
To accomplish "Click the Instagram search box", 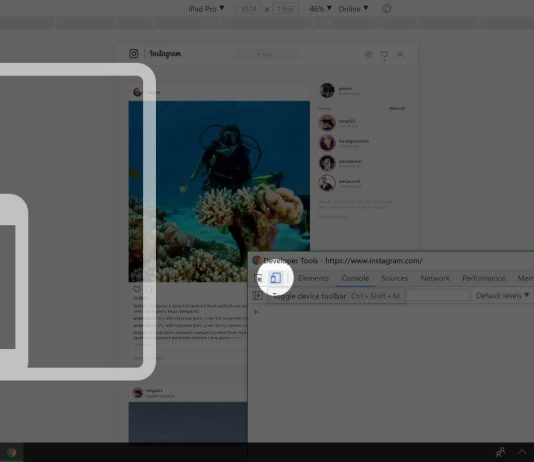I will [x=267, y=54].
